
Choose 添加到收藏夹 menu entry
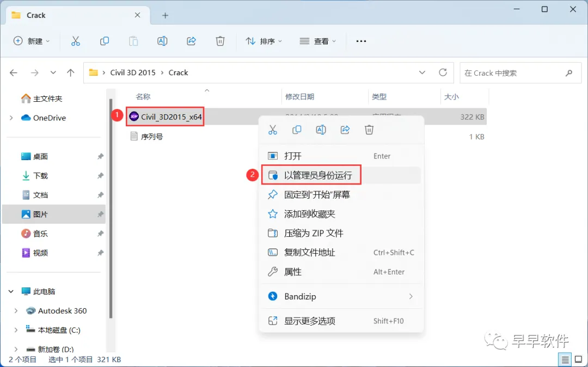(x=341, y=213)
